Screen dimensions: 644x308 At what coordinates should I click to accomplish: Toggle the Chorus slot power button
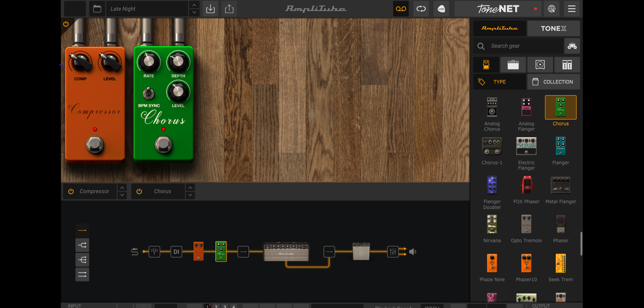[x=139, y=191]
